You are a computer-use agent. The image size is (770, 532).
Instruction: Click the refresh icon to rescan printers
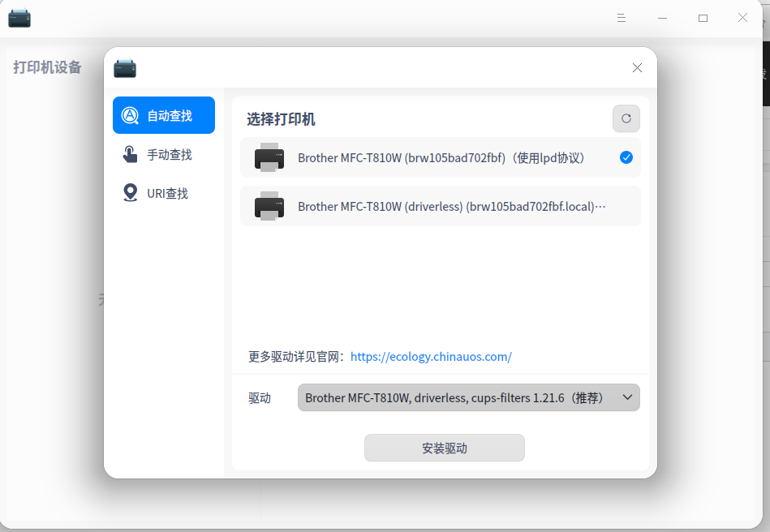(626, 118)
